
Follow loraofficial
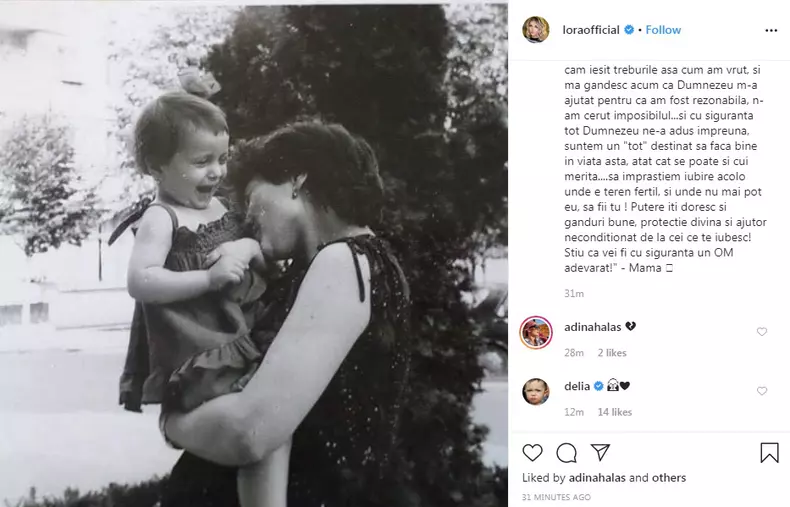[x=663, y=30]
